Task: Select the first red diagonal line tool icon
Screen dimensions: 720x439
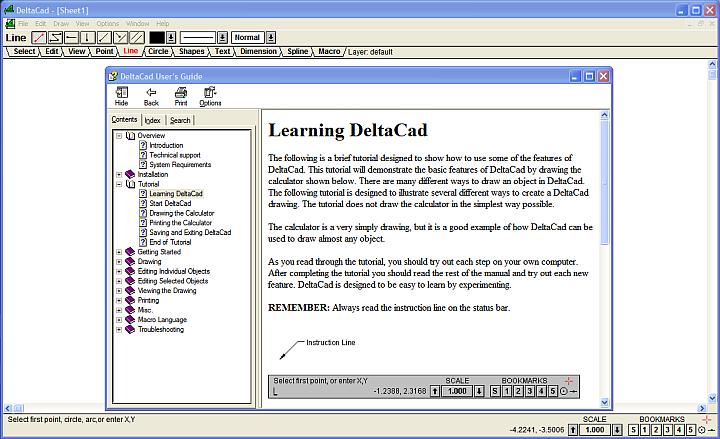Action: click(x=39, y=37)
